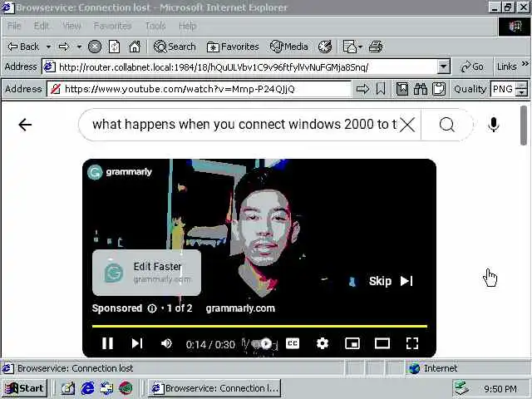Open the Help menu

pos(188,26)
